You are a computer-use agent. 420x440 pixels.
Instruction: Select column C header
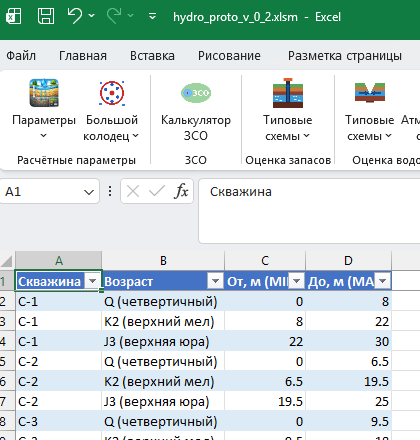[265, 261]
